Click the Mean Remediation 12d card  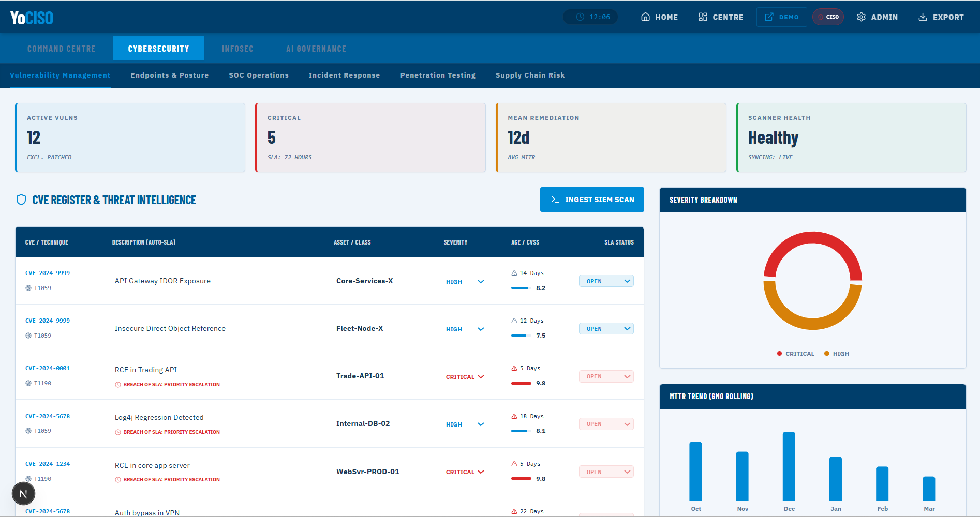pyautogui.click(x=611, y=138)
